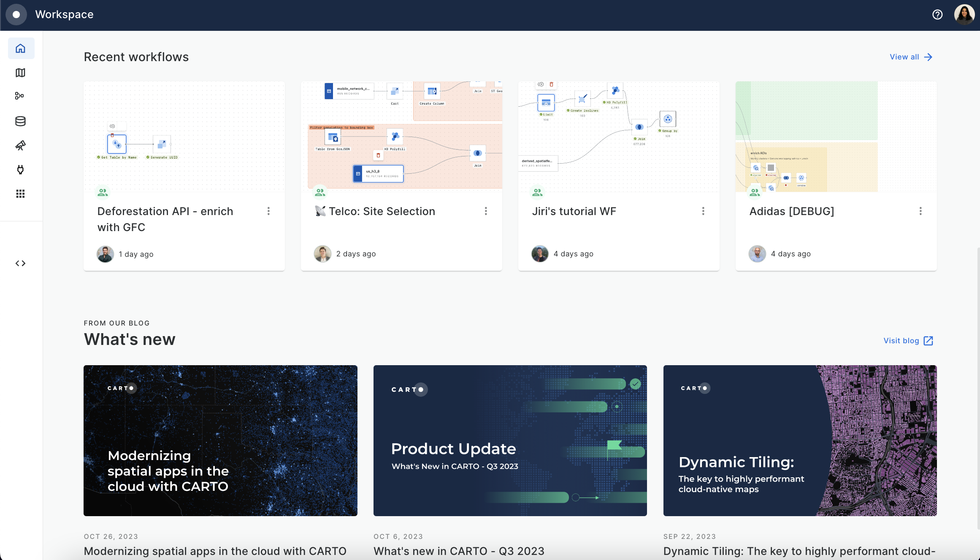Image resolution: width=980 pixels, height=560 pixels.
Task: Click 'OCT 6, 2023' blog date
Action: (x=398, y=536)
